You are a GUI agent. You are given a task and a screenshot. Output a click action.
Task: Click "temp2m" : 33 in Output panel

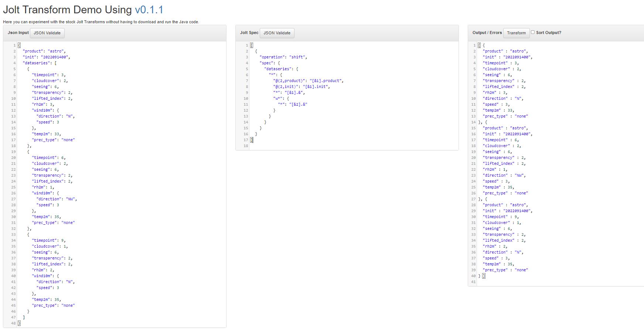(498, 110)
